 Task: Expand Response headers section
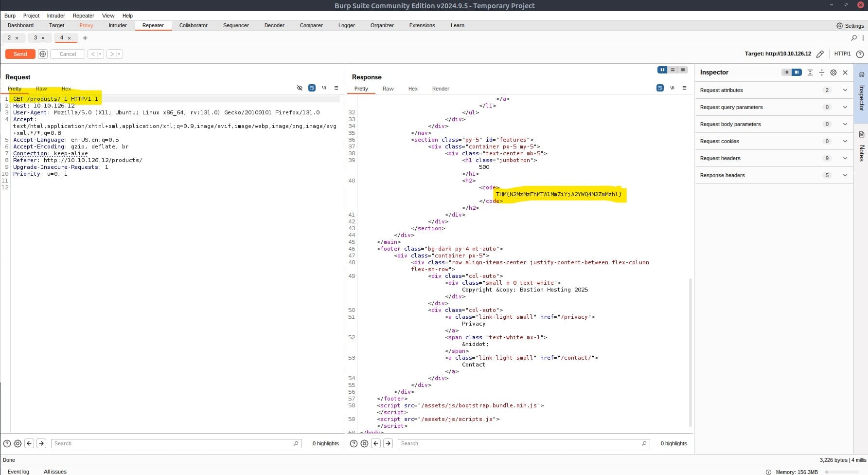[845, 175]
